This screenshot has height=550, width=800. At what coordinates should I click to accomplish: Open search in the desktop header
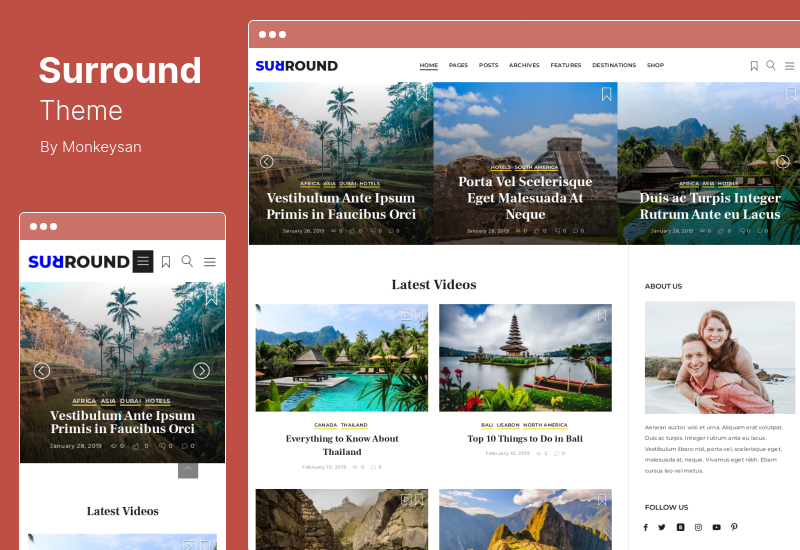tap(771, 65)
